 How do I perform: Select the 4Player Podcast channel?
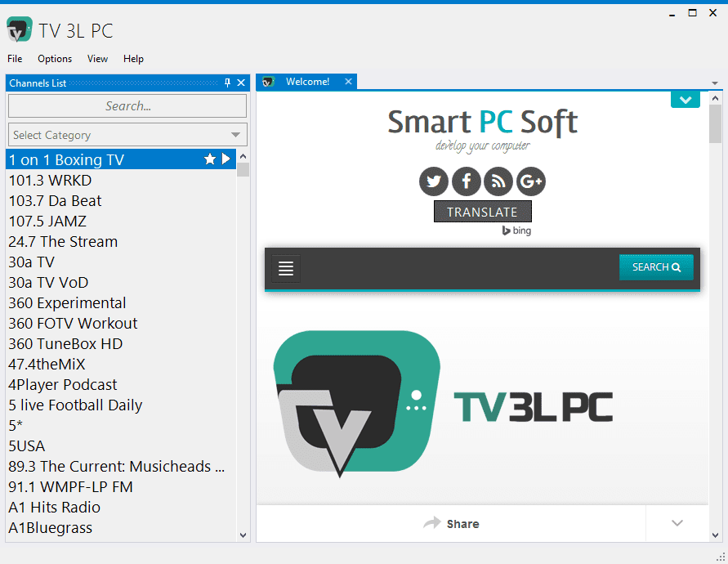(121, 385)
